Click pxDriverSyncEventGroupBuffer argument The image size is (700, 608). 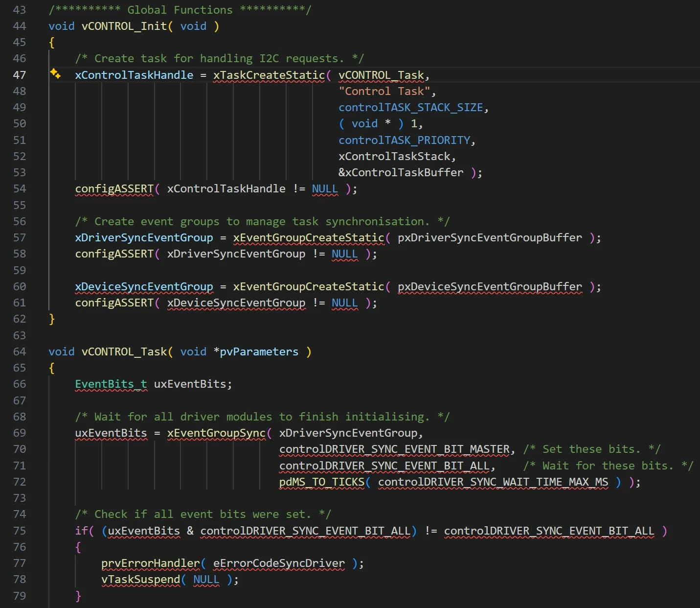[x=490, y=237]
